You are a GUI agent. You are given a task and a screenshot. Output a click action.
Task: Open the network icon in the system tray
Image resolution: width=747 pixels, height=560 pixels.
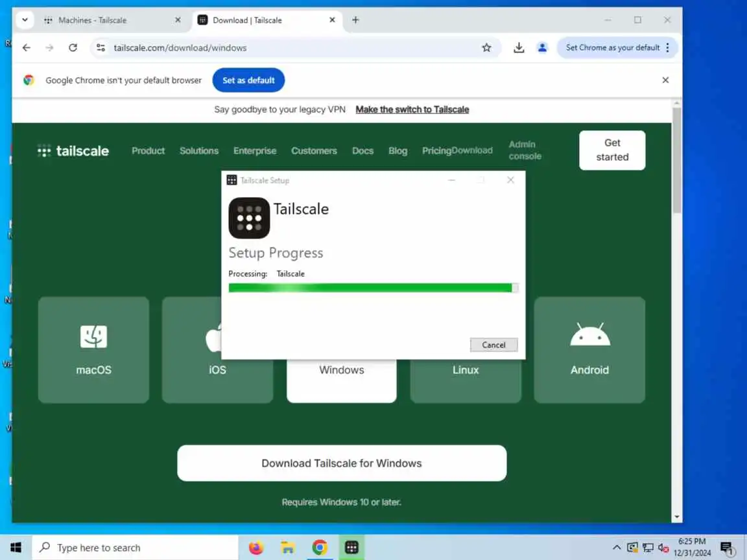(648, 548)
